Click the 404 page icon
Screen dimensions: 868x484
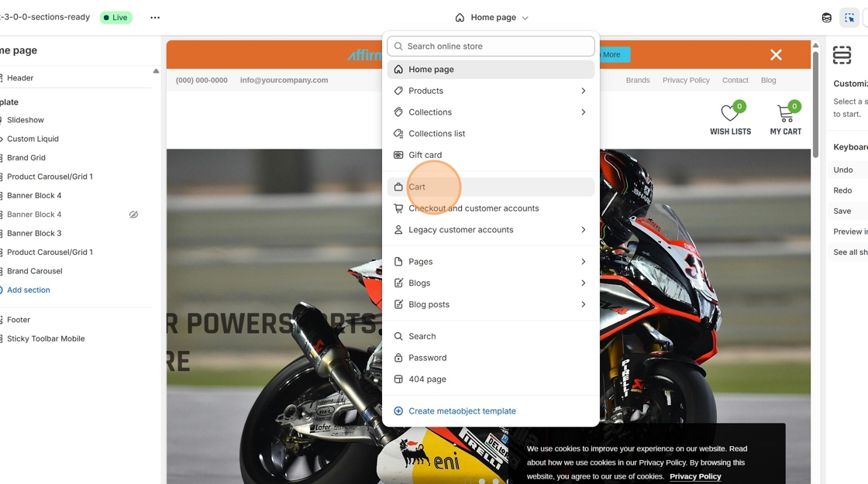(x=398, y=379)
